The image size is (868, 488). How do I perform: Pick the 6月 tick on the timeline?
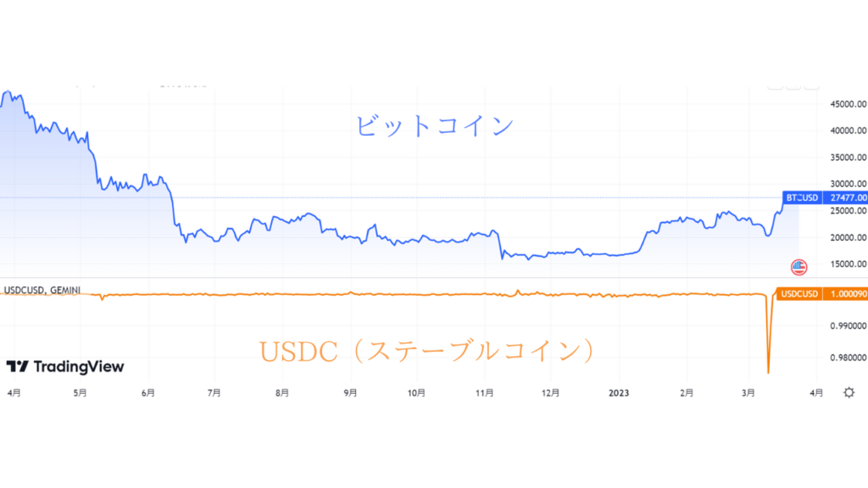point(148,393)
